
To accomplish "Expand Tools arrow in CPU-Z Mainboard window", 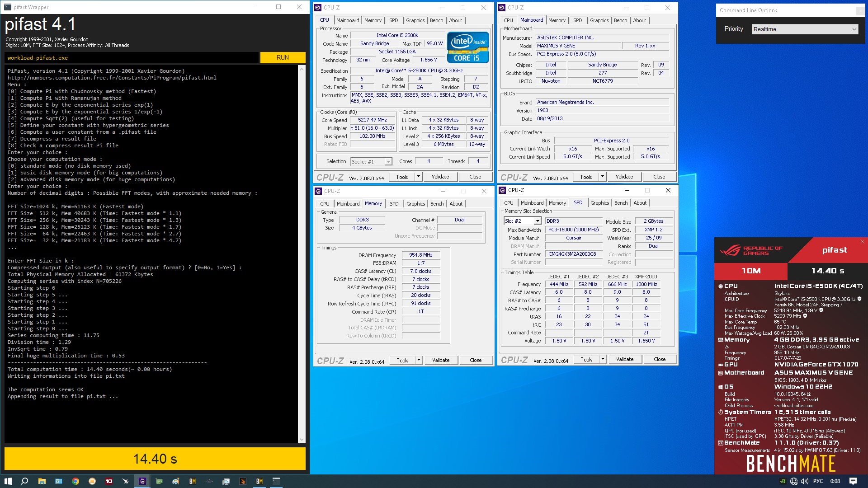I will click(x=602, y=177).
